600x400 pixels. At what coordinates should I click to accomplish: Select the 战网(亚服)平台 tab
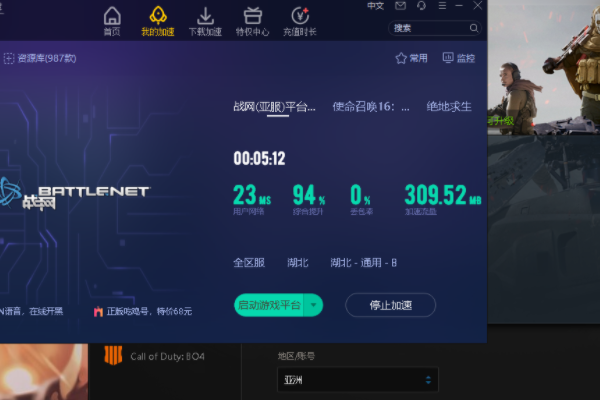[274, 107]
